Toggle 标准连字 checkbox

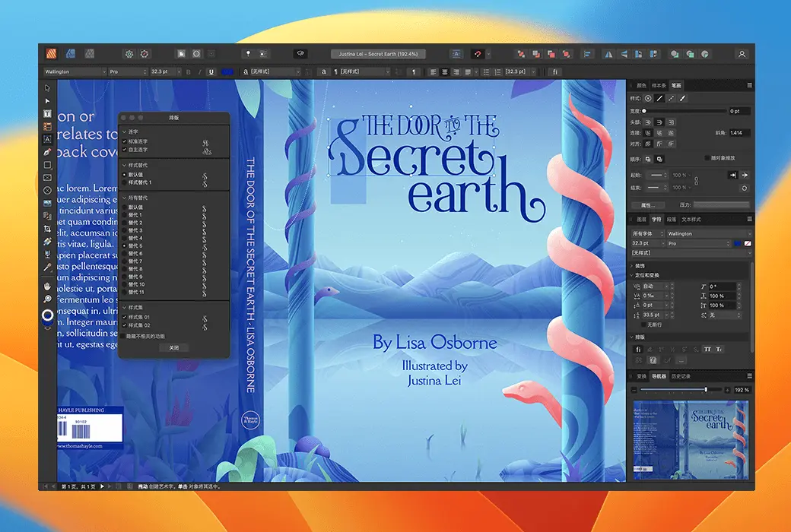125,141
